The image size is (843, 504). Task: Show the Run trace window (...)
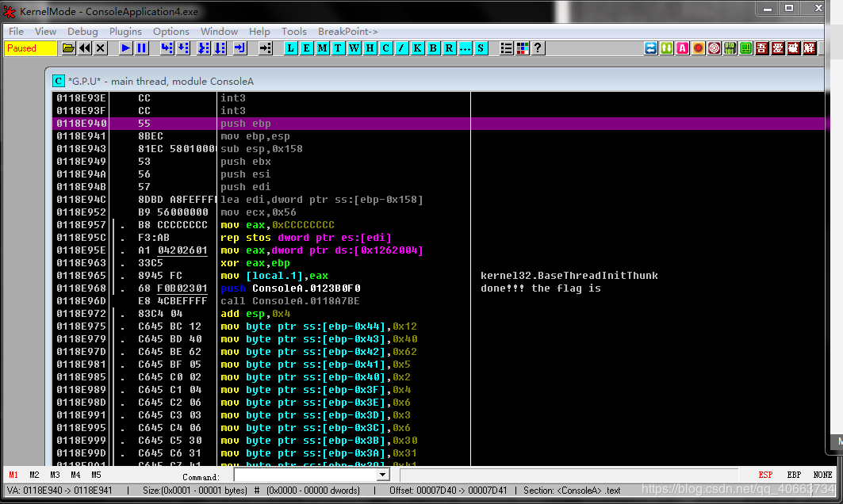tap(465, 48)
